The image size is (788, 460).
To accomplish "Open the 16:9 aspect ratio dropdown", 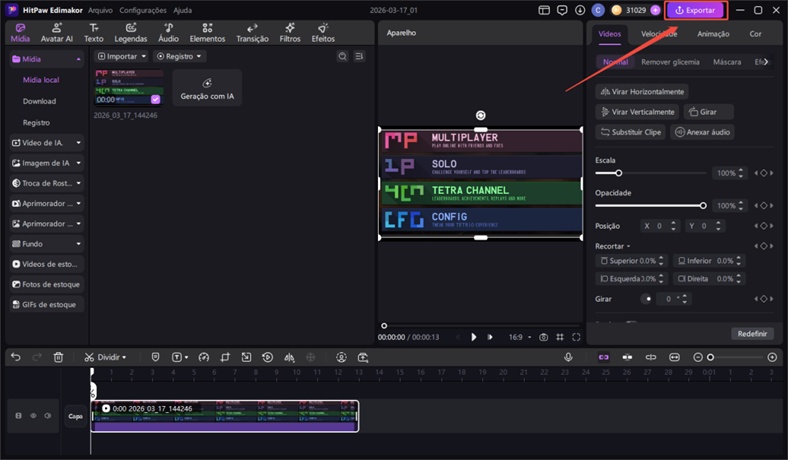I will [520, 337].
